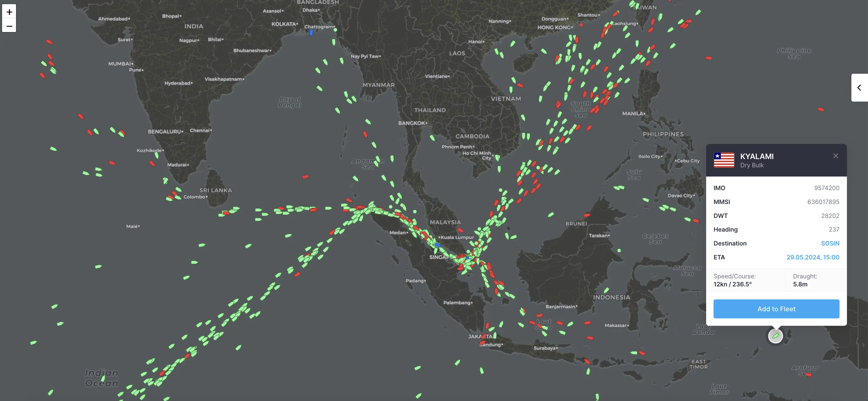The image size is (868, 401).
Task: Select the red ship near Arafura Sea
Action: pyautogui.click(x=808, y=374)
